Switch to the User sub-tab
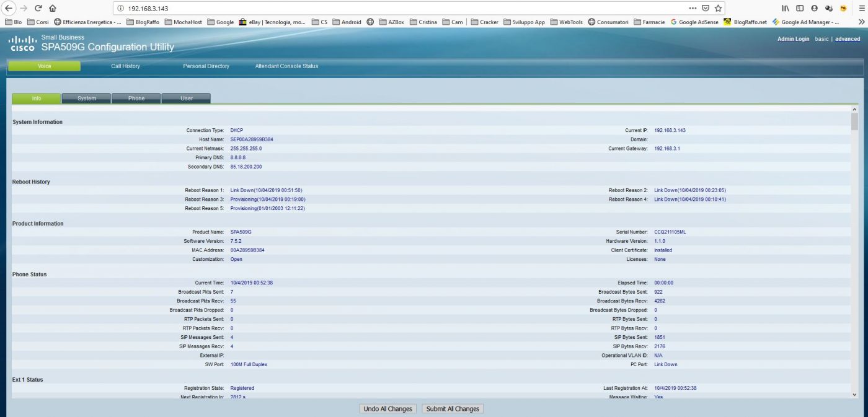 pyautogui.click(x=186, y=98)
